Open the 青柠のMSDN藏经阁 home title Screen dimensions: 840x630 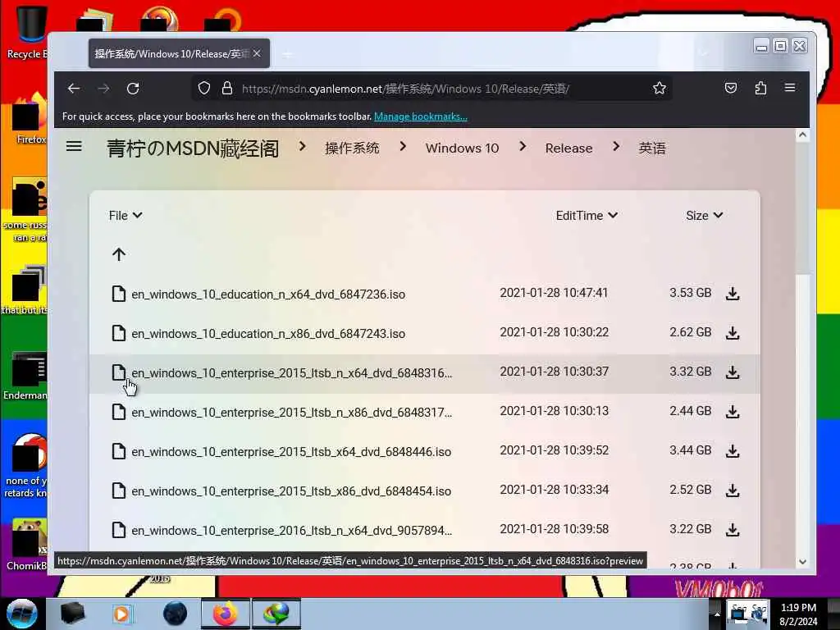[193, 148]
